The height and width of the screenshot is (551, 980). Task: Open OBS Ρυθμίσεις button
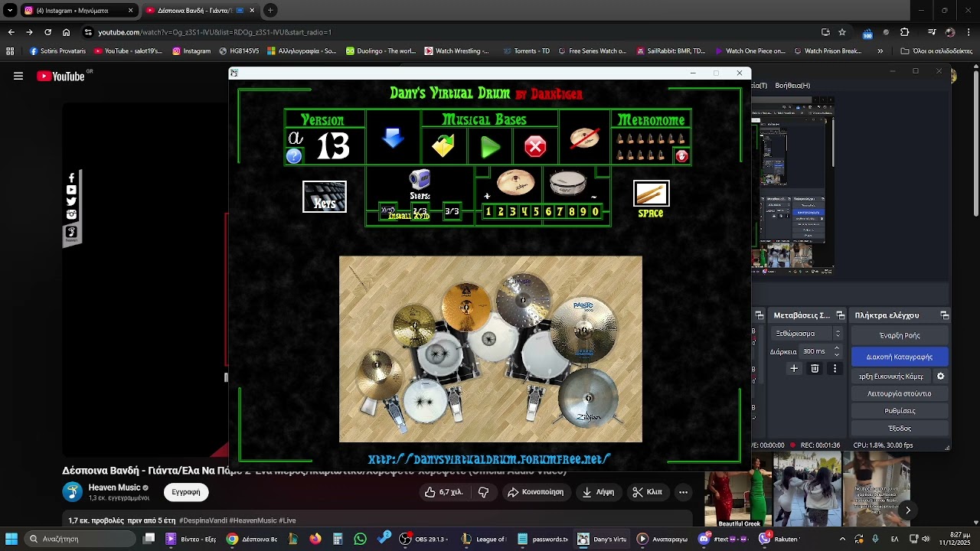899,411
